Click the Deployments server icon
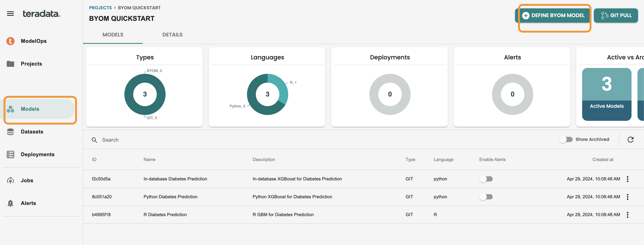Screen dimensions: 644x245 (x=10, y=154)
